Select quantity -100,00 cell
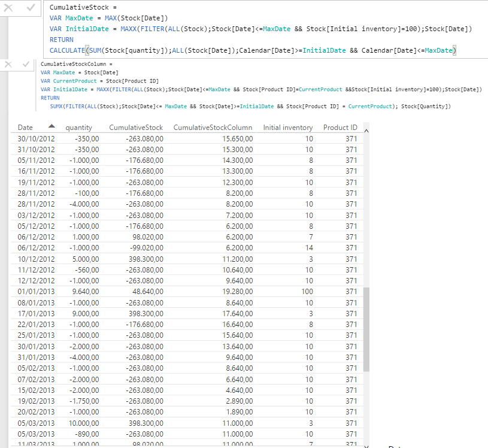The width and height of the screenshot is (488, 448). point(87,193)
